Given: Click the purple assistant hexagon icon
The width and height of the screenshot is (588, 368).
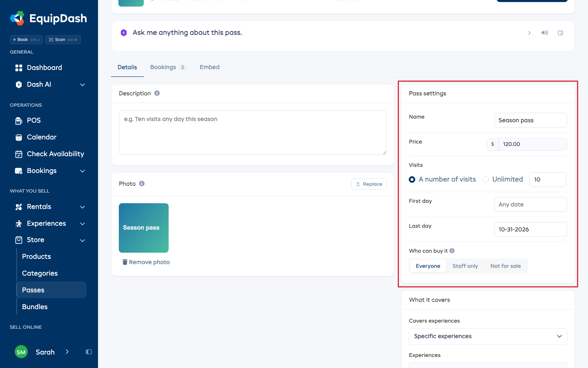Looking at the screenshot, I should coord(124,33).
